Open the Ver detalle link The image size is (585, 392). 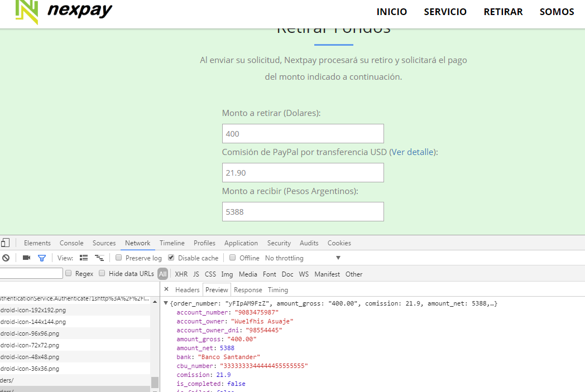click(413, 152)
